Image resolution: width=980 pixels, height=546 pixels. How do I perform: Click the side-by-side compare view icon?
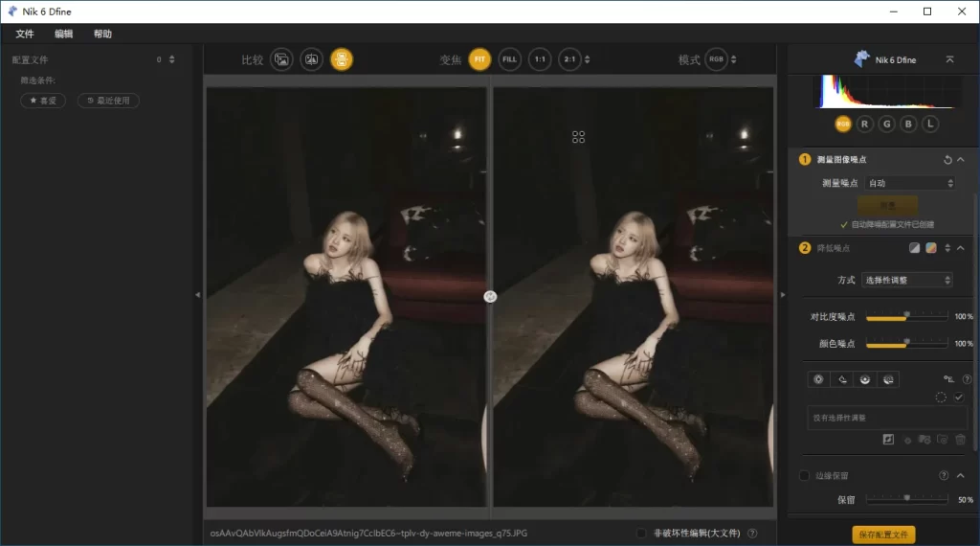tap(342, 59)
